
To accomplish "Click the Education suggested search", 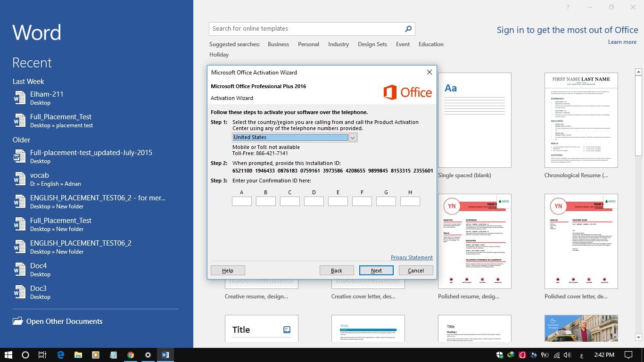I will click(431, 44).
